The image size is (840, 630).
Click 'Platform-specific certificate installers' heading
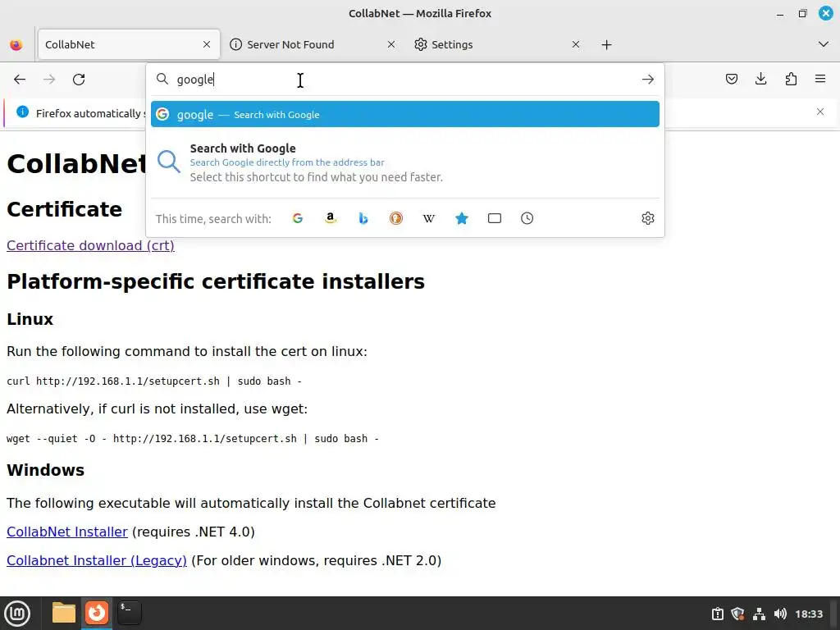tap(216, 281)
